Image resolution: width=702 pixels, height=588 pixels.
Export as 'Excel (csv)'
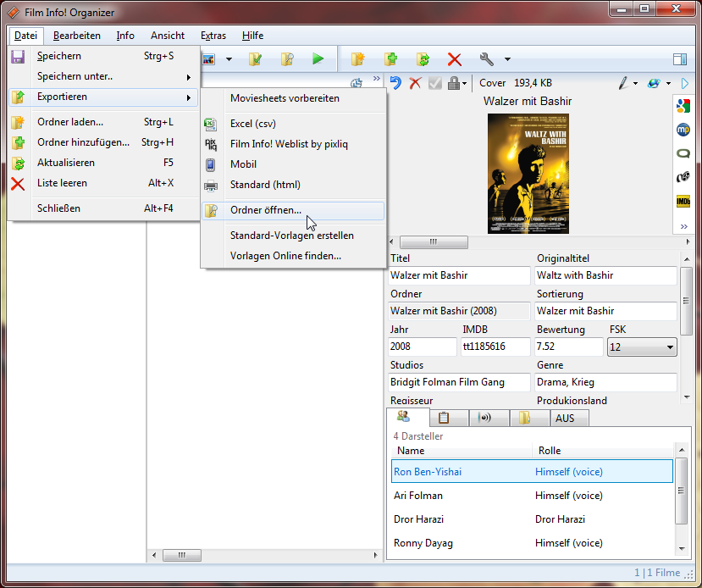(x=293, y=124)
